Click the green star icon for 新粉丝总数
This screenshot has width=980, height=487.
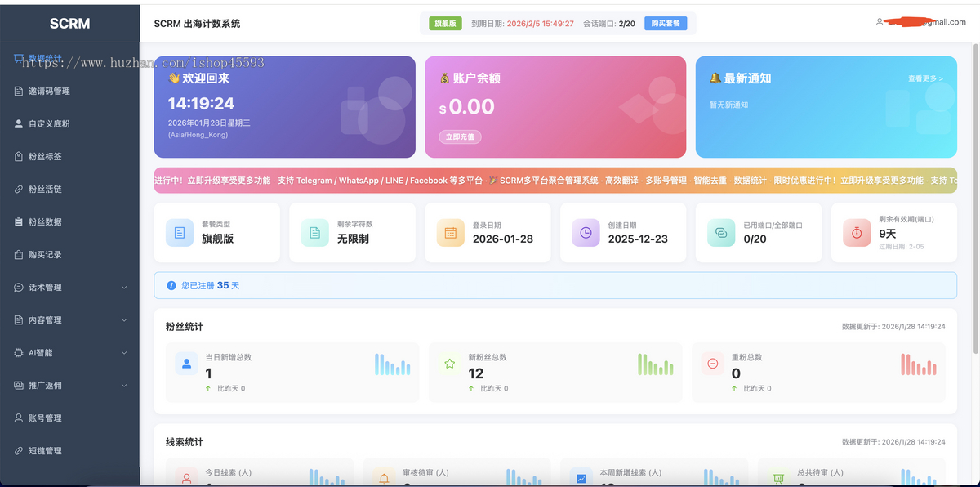click(449, 364)
